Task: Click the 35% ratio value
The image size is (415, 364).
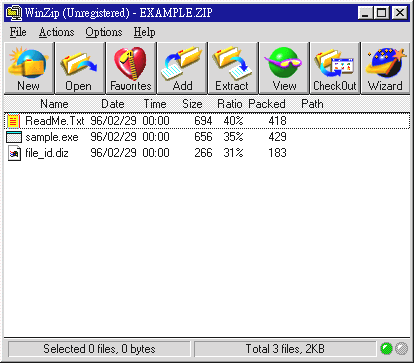Action: [233, 137]
